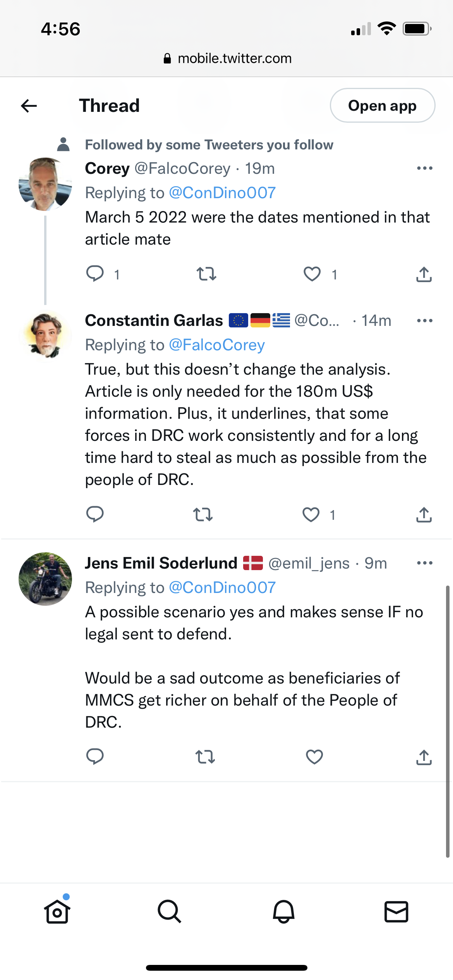The image size is (453, 980).
Task: Open the Search tab
Action: [170, 911]
